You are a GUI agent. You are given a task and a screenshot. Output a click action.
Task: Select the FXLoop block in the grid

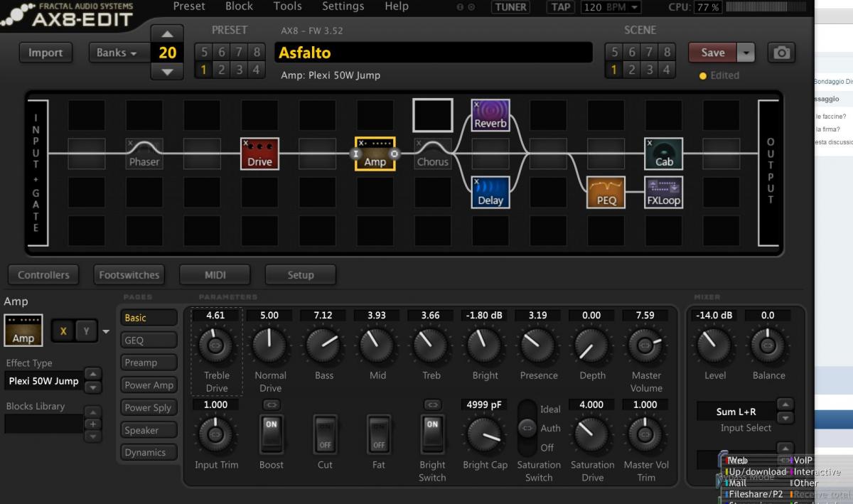click(664, 193)
